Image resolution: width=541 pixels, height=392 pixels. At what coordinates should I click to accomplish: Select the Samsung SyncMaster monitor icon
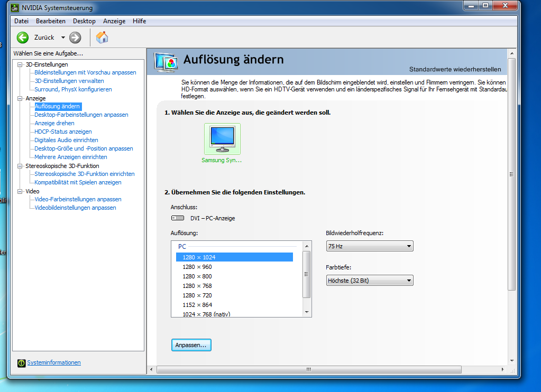222,139
